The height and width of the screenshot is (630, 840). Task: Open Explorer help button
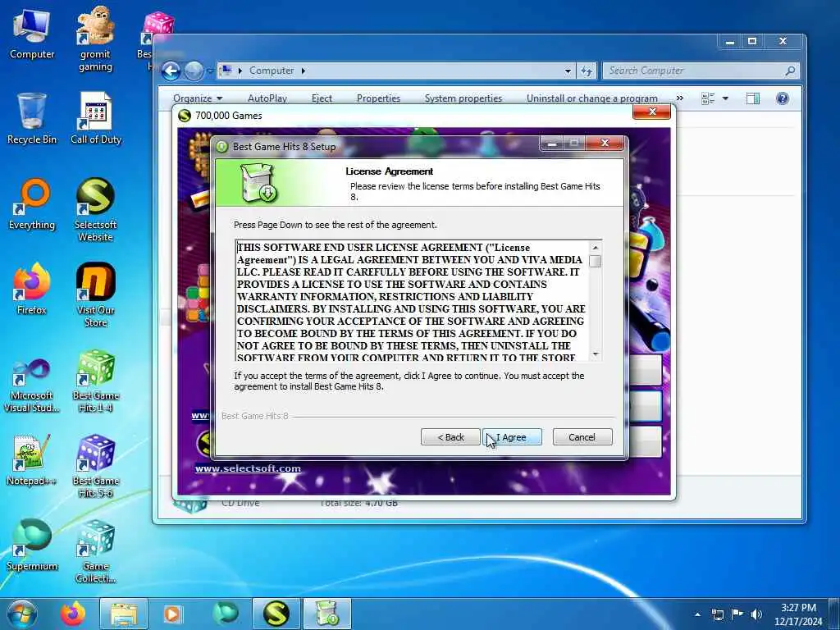(782, 98)
